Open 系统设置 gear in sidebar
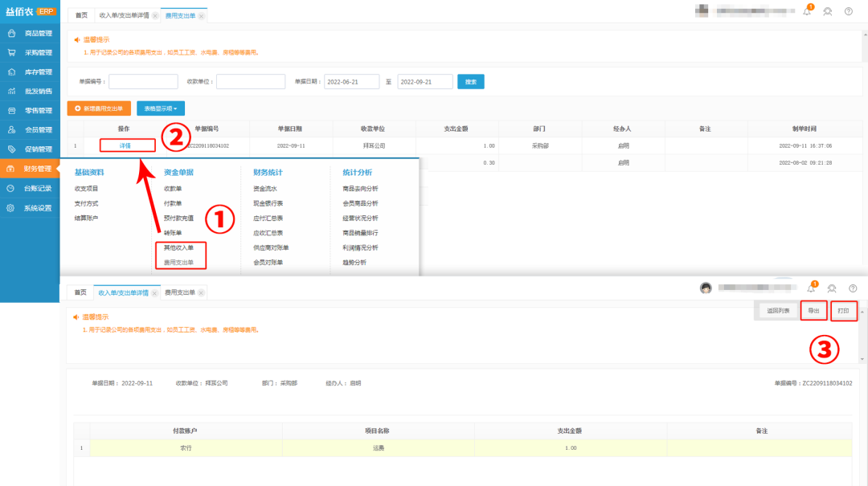This screenshot has width=868, height=486. [x=37, y=207]
